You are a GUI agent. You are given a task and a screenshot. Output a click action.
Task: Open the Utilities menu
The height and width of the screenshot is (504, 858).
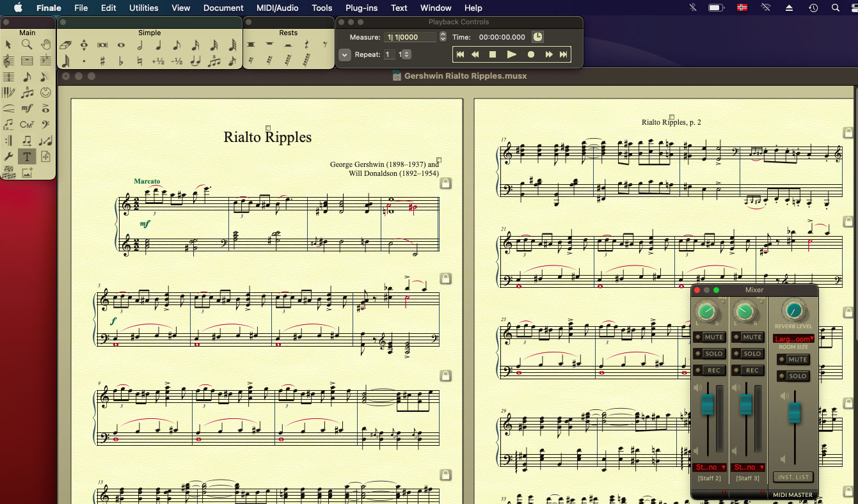pyautogui.click(x=143, y=8)
